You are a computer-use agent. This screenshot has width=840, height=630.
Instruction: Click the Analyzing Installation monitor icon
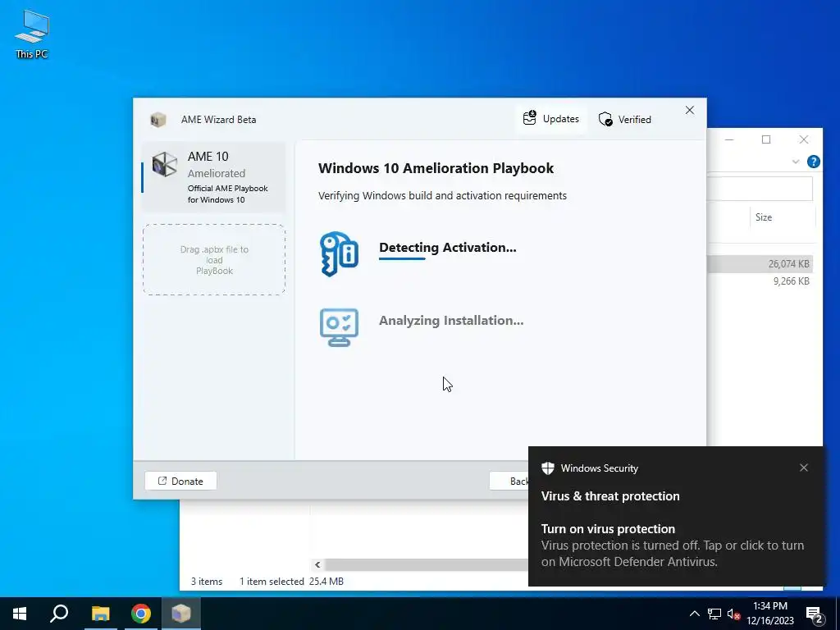339,327
